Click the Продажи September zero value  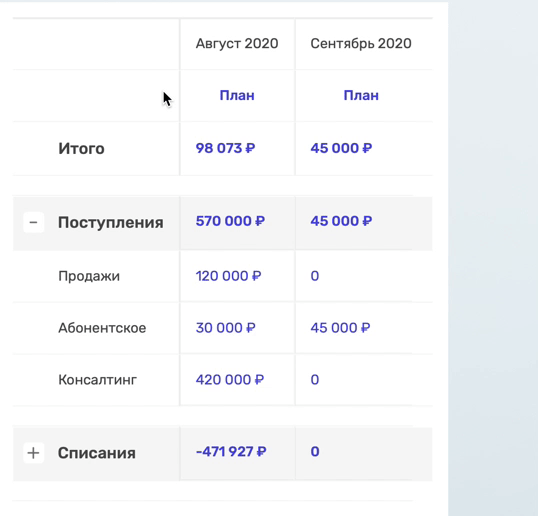point(315,276)
